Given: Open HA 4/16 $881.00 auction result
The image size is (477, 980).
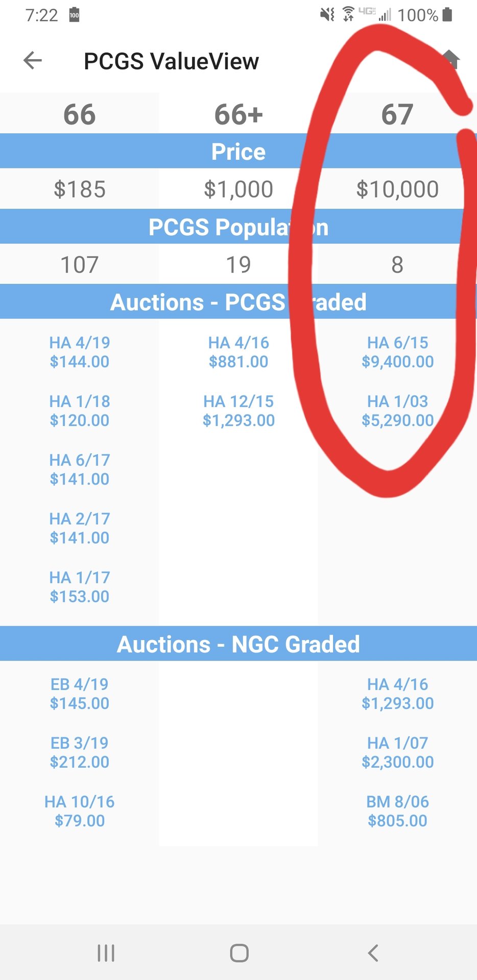Looking at the screenshot, I should [238, 352].
